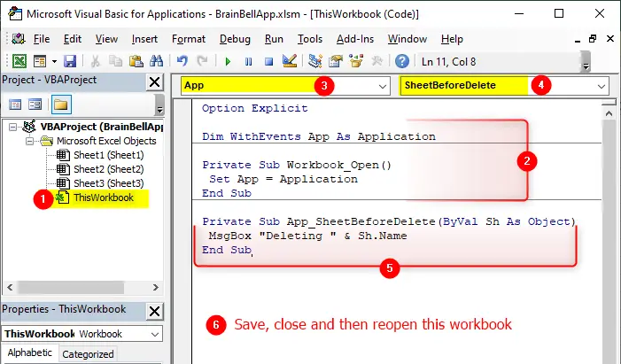Click the VBA application menu icon left of File
The image size is (621, 364).
19,39
